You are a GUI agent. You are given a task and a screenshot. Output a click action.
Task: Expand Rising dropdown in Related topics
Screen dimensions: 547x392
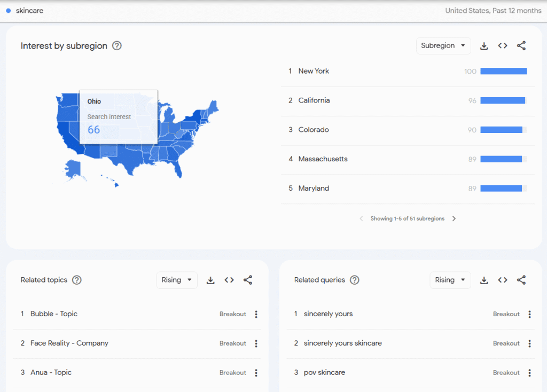pyautogui.click(x=176, y=280)
